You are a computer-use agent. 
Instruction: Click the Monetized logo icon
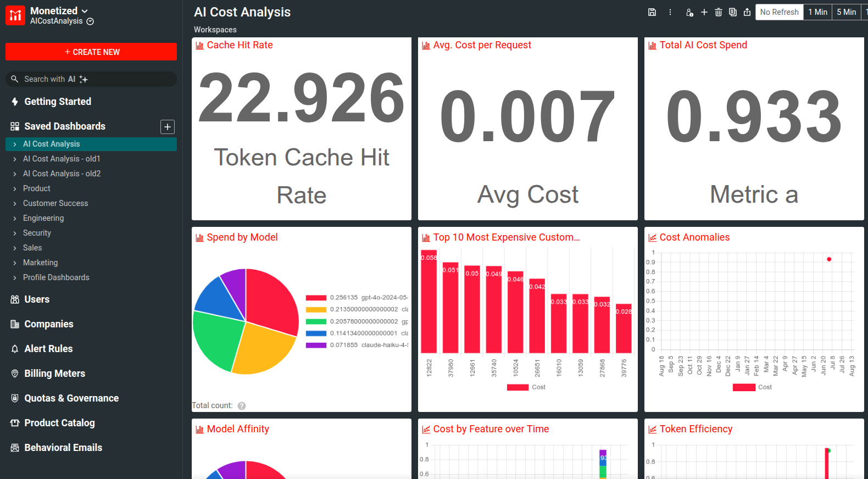(x=15, y=15)
